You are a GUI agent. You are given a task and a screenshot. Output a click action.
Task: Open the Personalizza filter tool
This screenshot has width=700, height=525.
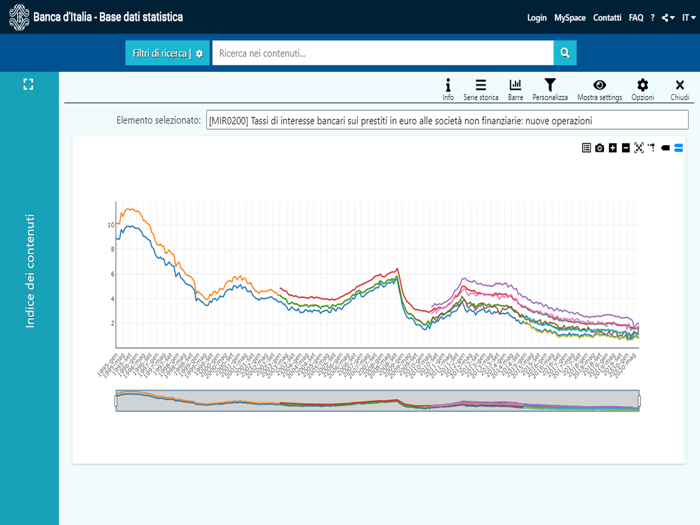550,89
